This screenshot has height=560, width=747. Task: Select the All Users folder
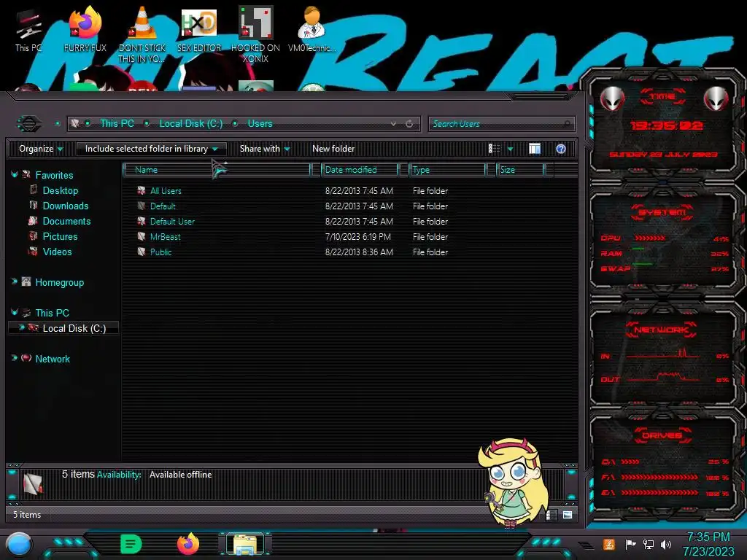point(166,191)
